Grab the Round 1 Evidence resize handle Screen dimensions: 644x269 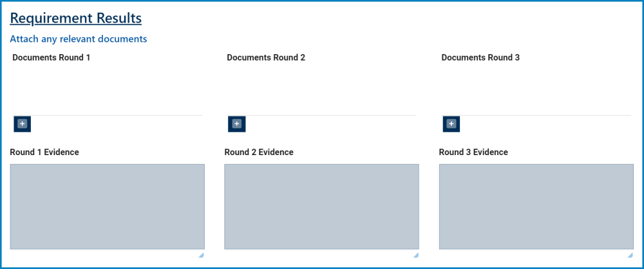[x=201, y=255]
